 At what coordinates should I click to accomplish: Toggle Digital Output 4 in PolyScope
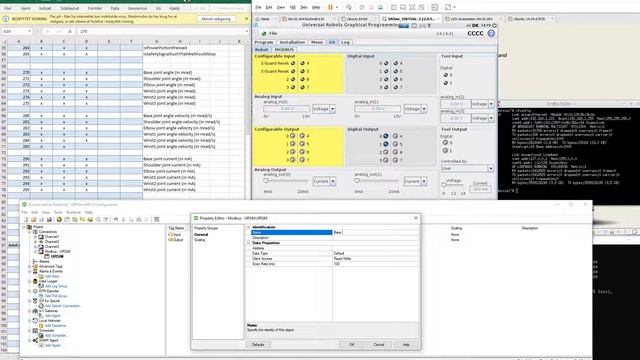tap(395, 136)
